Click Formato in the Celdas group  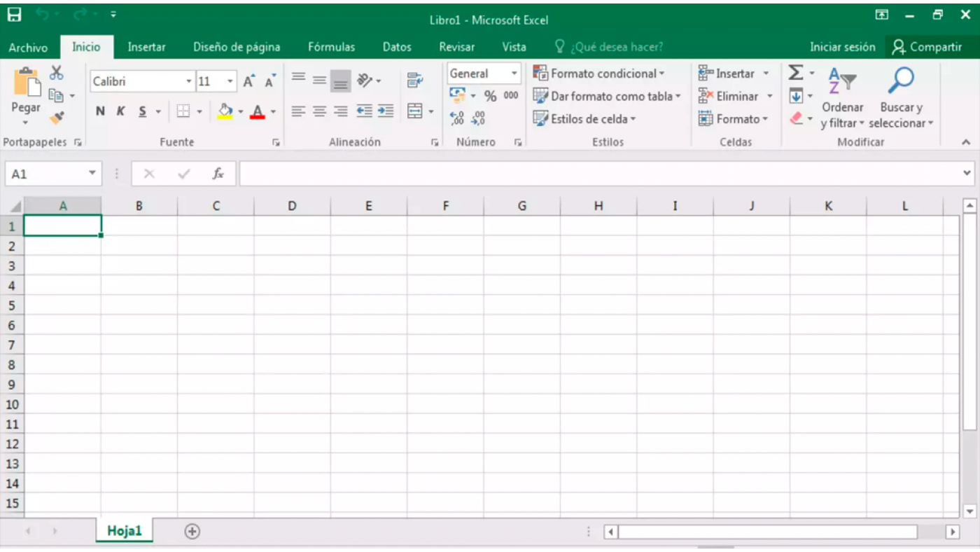[x=734, y=119]
